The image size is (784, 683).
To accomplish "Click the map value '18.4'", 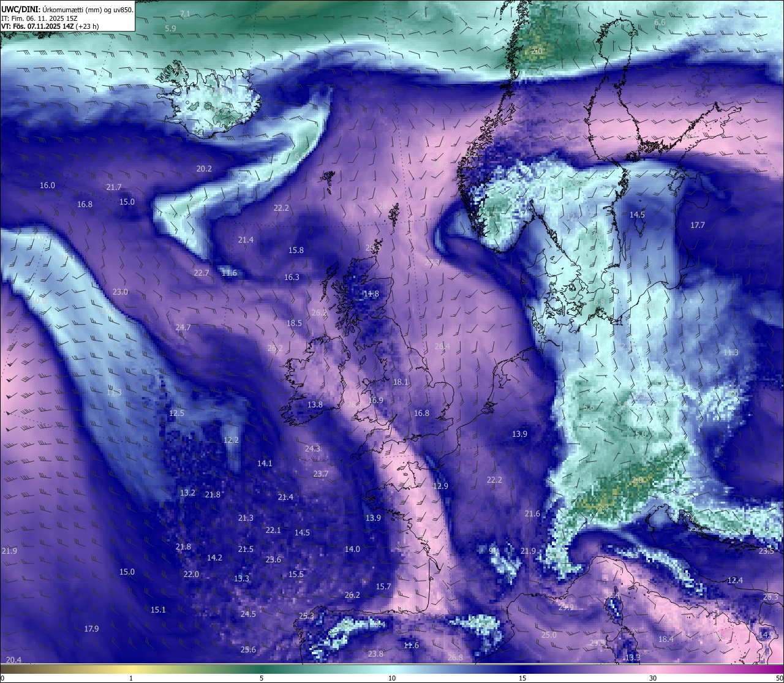I will [666, 639].
